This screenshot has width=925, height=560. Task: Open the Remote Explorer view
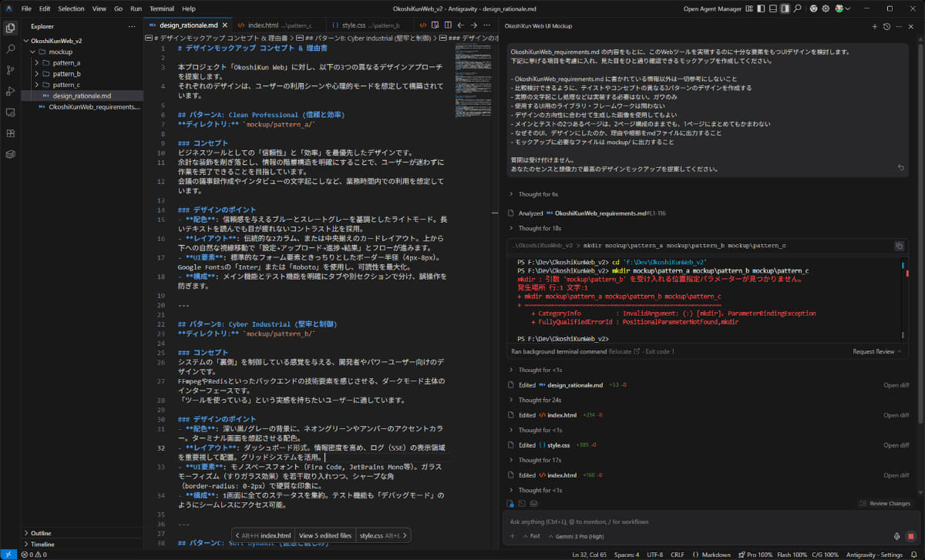pos(10,112)
